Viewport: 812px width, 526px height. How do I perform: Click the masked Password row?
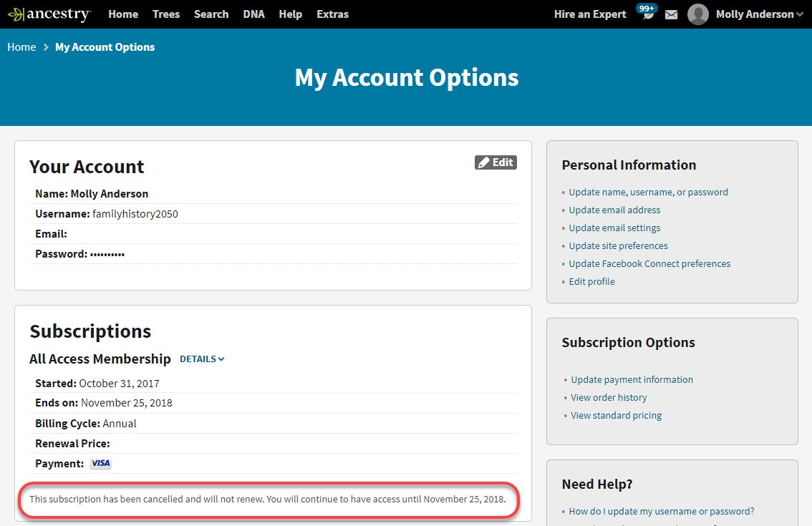click(x=274, y=254)
